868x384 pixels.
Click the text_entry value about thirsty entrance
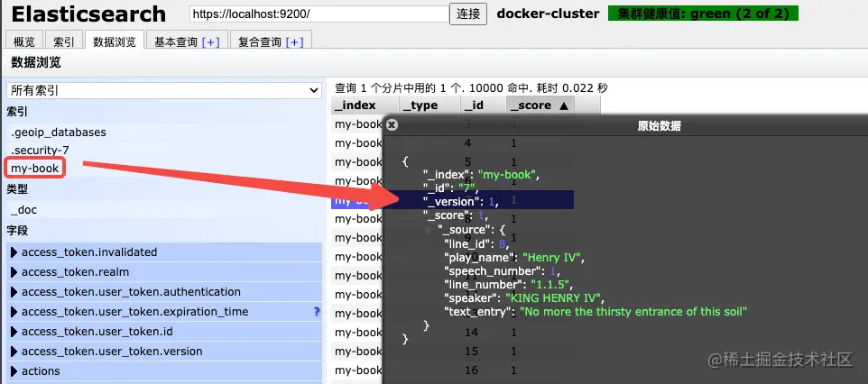[633, 312]
